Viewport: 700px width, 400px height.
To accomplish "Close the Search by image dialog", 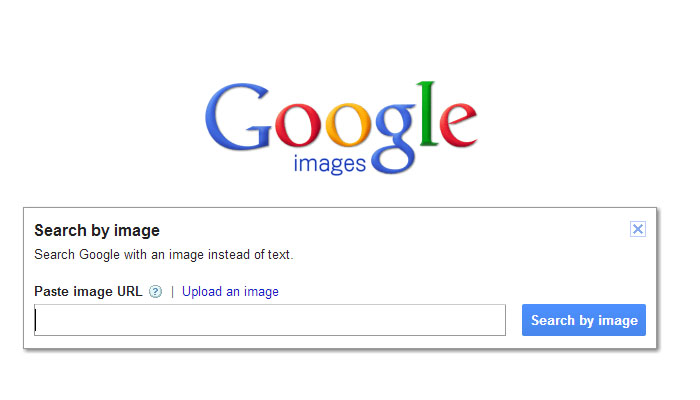I will point(638,229).
